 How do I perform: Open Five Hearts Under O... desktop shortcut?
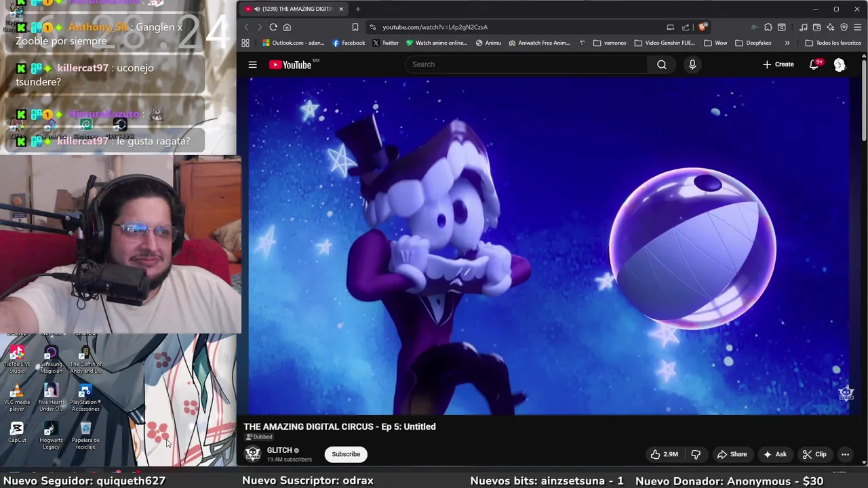pos(51,397)
